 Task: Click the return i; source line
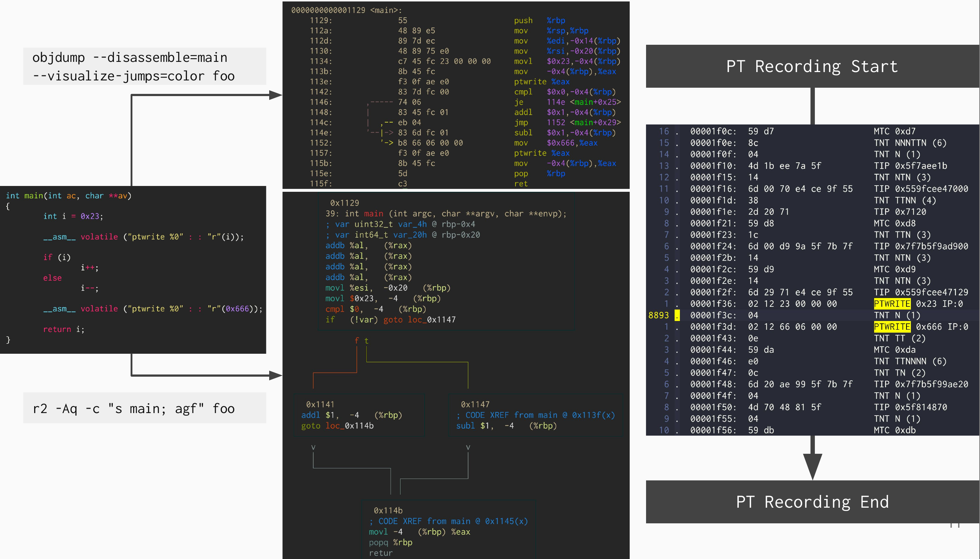(x=64, y=329)
